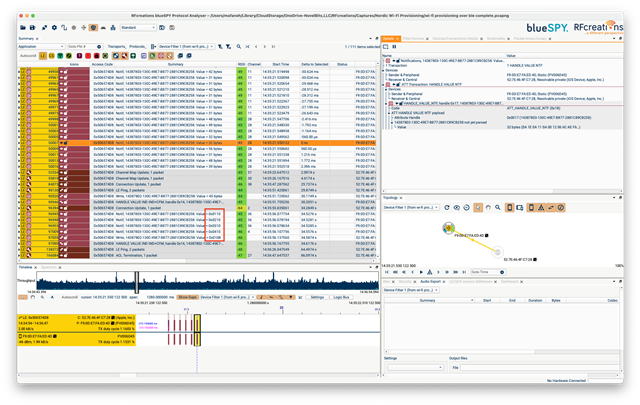
Task: Select the Topology pointer tool
Action: [478, 207]
